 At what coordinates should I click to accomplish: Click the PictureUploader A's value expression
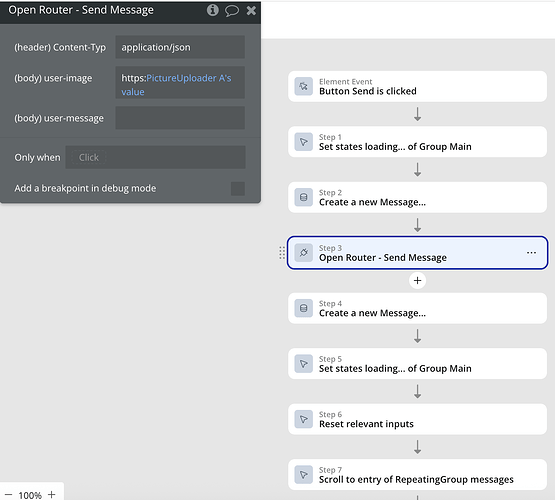click(x=176, y=85)
